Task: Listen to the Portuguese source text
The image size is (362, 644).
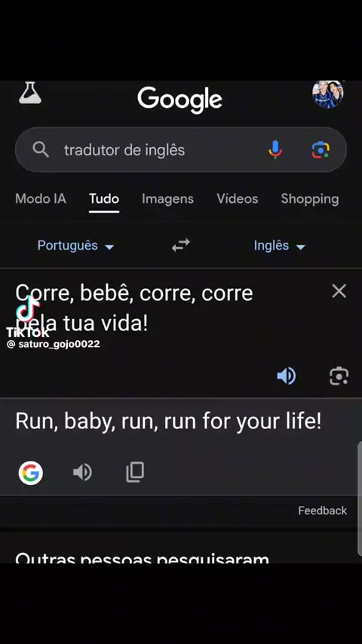Action: (x=287, y=376)
